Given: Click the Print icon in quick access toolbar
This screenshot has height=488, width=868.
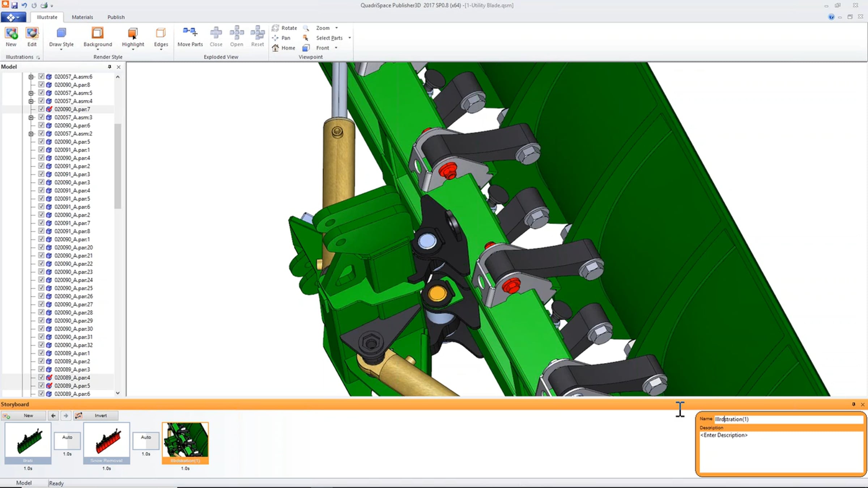Looking at the screenshot, I should 44,5.
